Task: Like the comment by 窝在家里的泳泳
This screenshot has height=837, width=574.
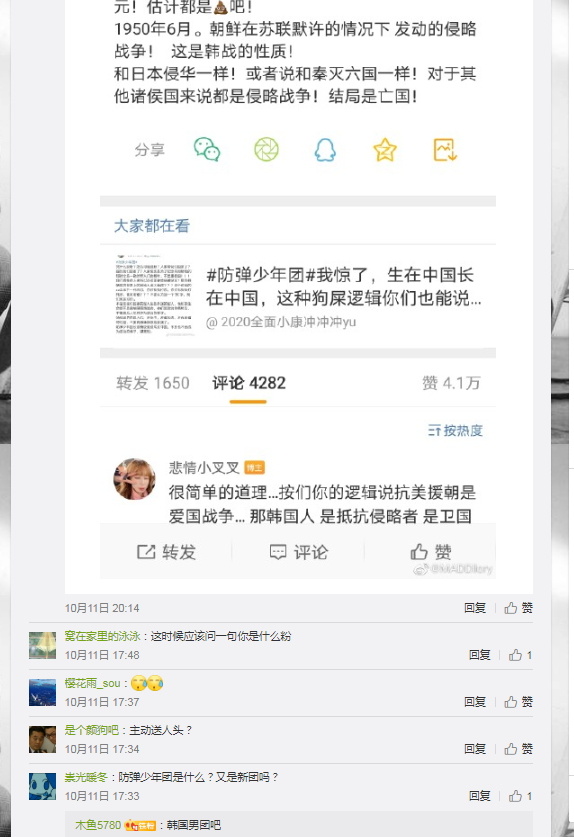Action: (520, 655)
